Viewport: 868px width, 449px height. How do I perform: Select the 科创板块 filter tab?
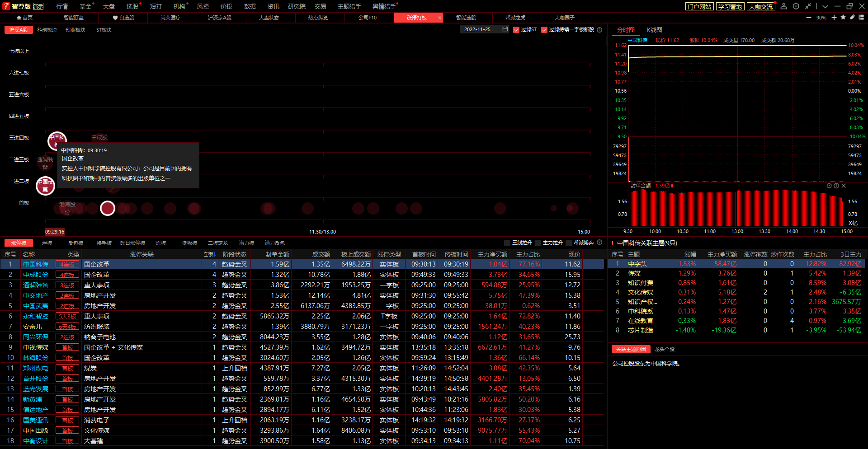click(47, 30)
